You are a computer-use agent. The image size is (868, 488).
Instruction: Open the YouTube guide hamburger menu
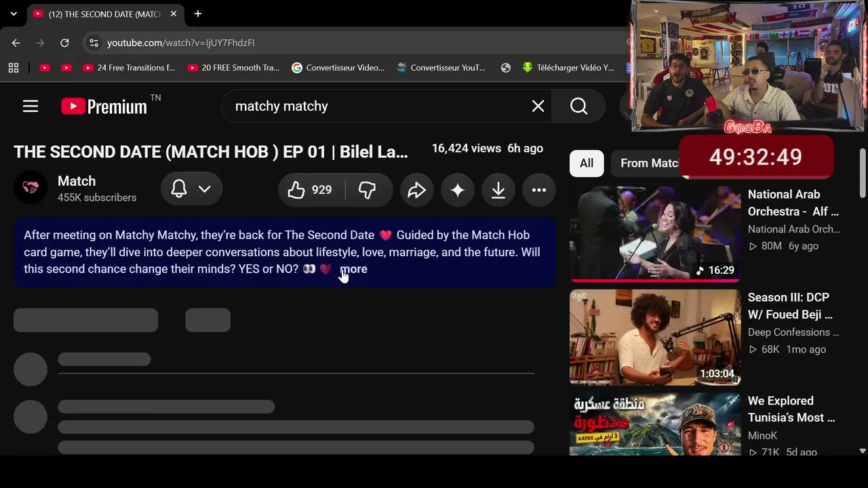pos(31,106)
